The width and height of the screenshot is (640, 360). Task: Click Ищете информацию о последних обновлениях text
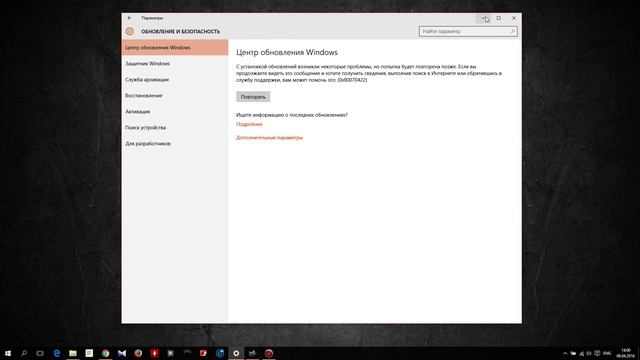pos(292,115)
